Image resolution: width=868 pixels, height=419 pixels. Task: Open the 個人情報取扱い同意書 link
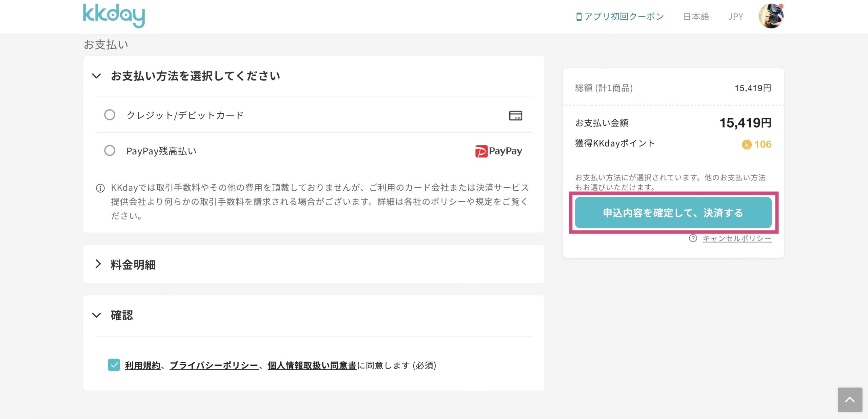click(x=312, y=365)
